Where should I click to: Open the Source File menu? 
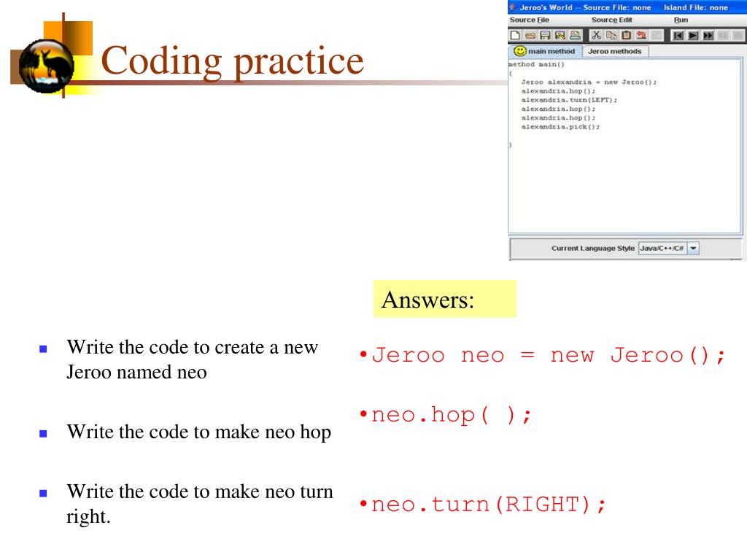[x=530, y=20]
